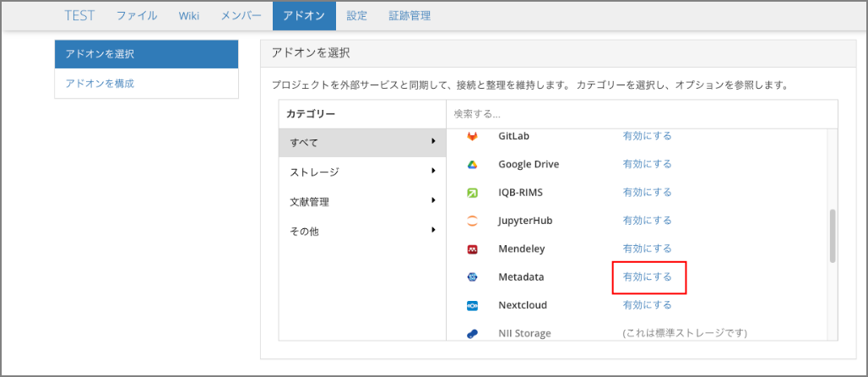Click the Google Drive icon
Image resolution: width=868 pixels, height=377 pixels.
pos(473,165)
